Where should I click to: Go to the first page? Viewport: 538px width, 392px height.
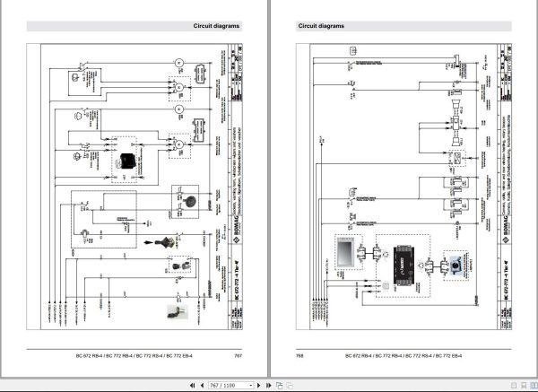pos(192,386)
